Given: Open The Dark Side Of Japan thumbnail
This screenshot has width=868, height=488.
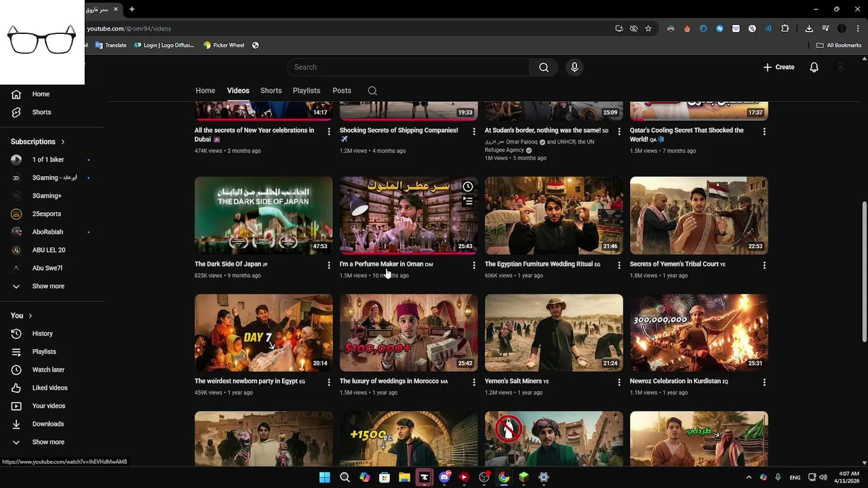Looking at the screenshot, I should point(264,216).
